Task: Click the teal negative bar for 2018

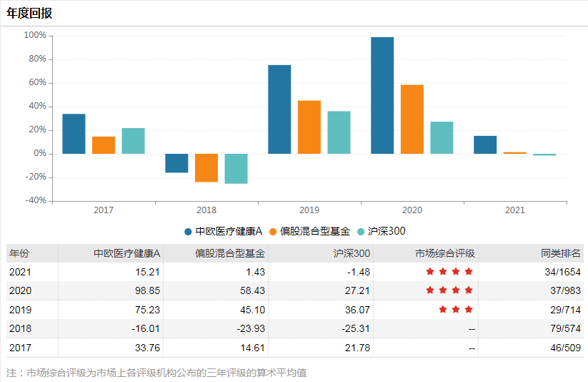Action: pyautogui.click(x=236, y=168)
